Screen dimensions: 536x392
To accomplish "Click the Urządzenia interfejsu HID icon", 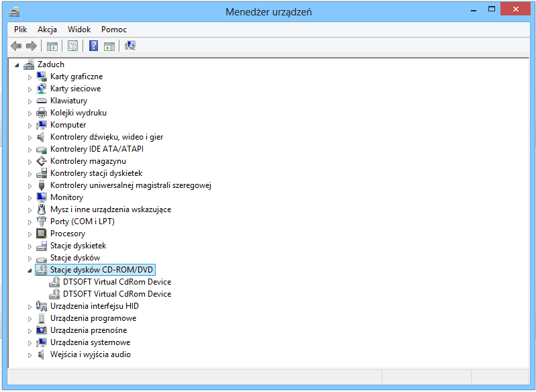I will [42, 306].
